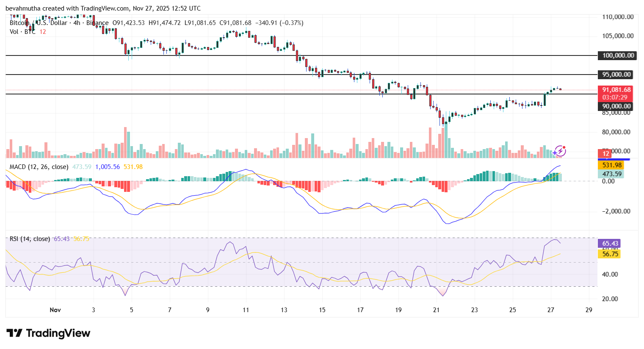The height and width of the screenshot is (349, 644).
Task: Click the 27 date on time axis
Action: click(x=550, y=310)
